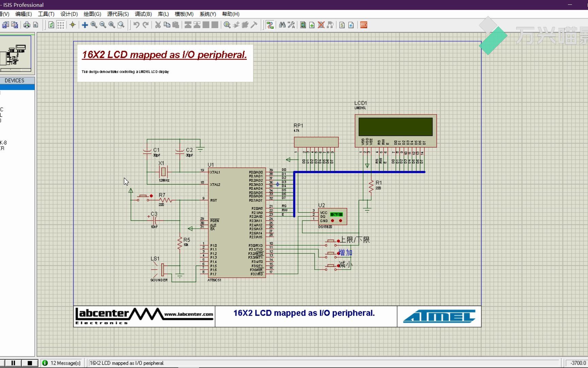The height and width of the screenshot is (368, 588).
Task: Click the 12 Message(s) status entry
Action: click(x=62, y=363)
